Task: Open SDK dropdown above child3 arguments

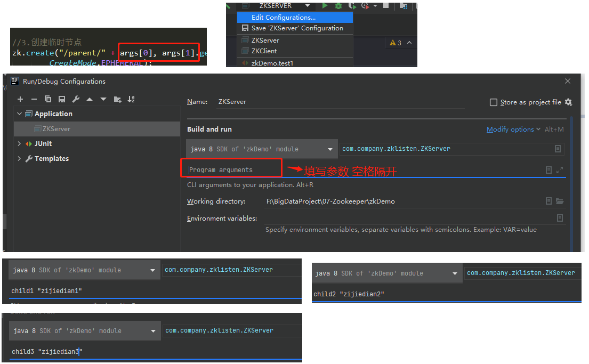Action: tap(85, 331)
